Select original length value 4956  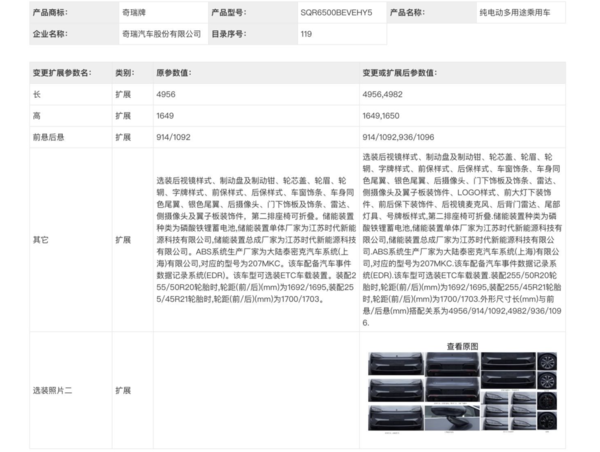166,95
